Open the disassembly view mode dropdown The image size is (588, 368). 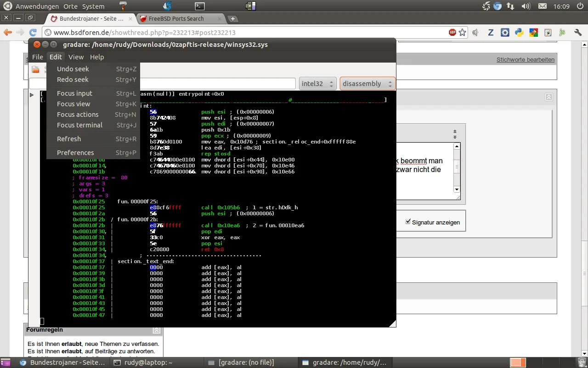[367, 84]
